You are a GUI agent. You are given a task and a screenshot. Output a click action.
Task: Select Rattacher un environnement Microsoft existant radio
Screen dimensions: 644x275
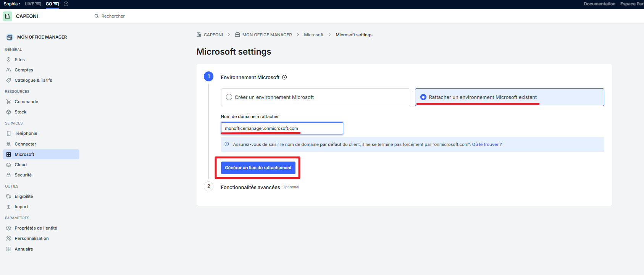pyautogui.click(x=423, y=97)
